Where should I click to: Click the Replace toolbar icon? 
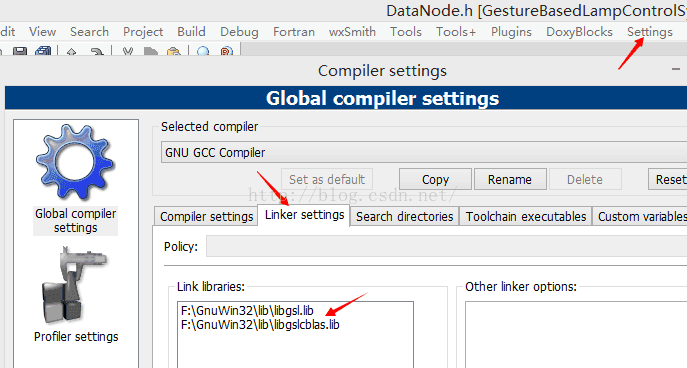click(226, 52)
